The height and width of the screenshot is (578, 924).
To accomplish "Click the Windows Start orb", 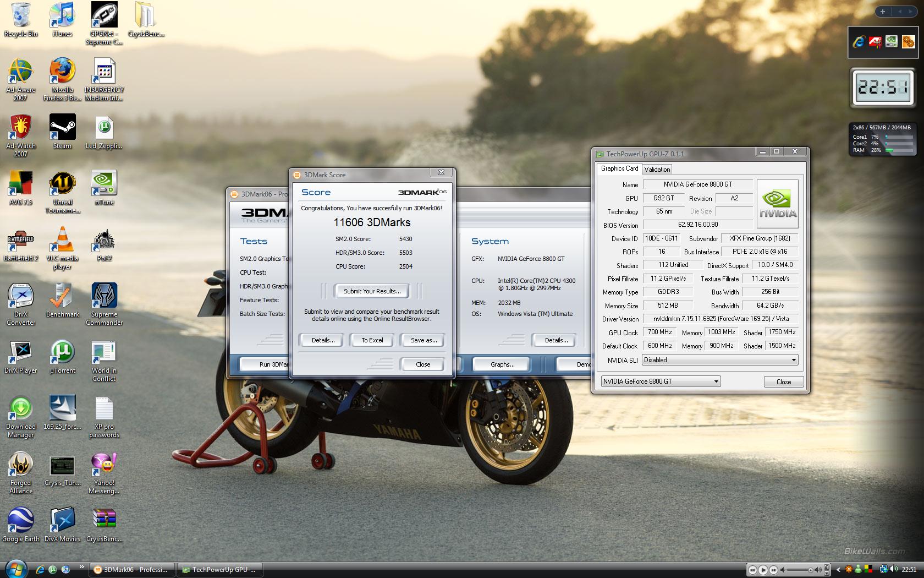I will (15, 569).
